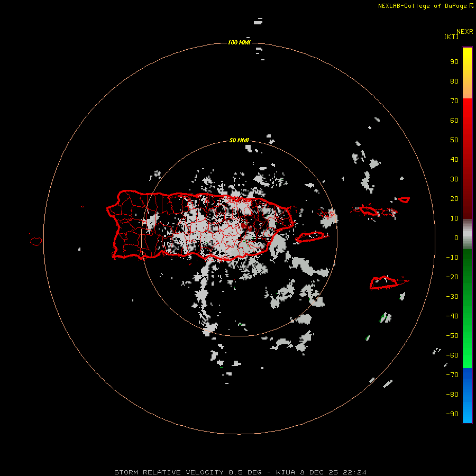Click the -90 scale label
476x476 pixels.
tap(452, 414)
